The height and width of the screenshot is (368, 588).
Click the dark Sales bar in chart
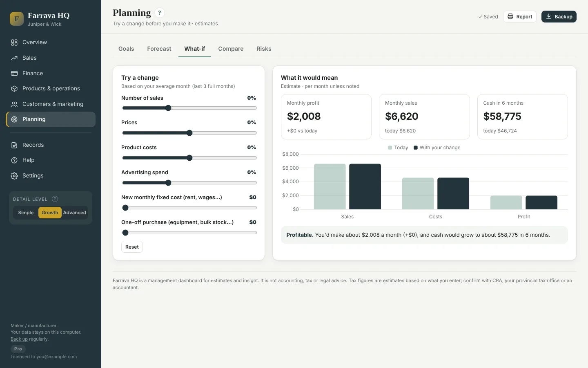365,186
